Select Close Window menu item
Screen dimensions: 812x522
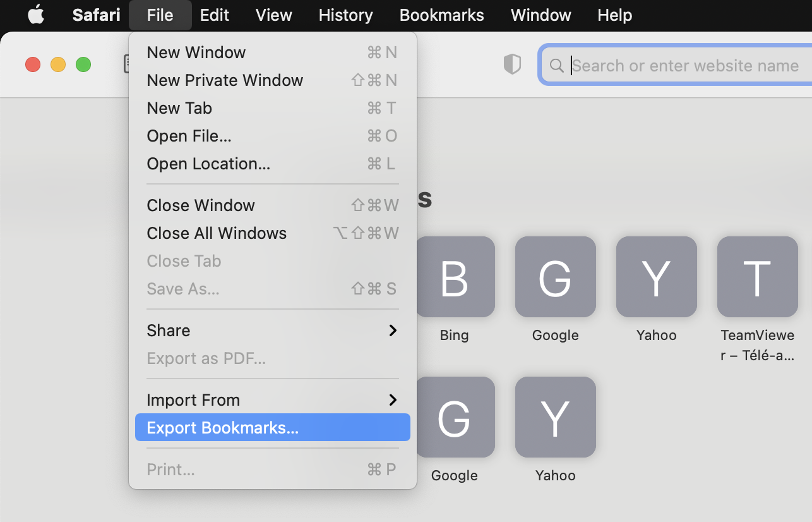[x=273, y=205]
